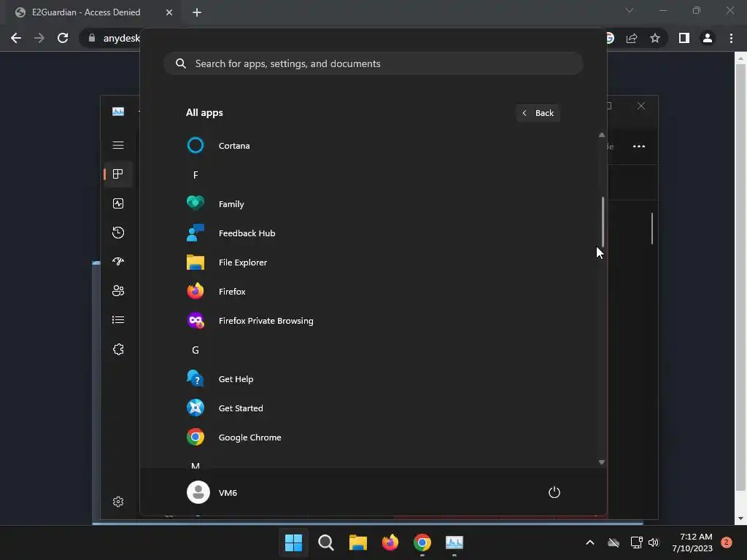This screenshot has height=560, width=747.
Task: Bookmark this page with the star icon
Action: (x=655, y=38)
